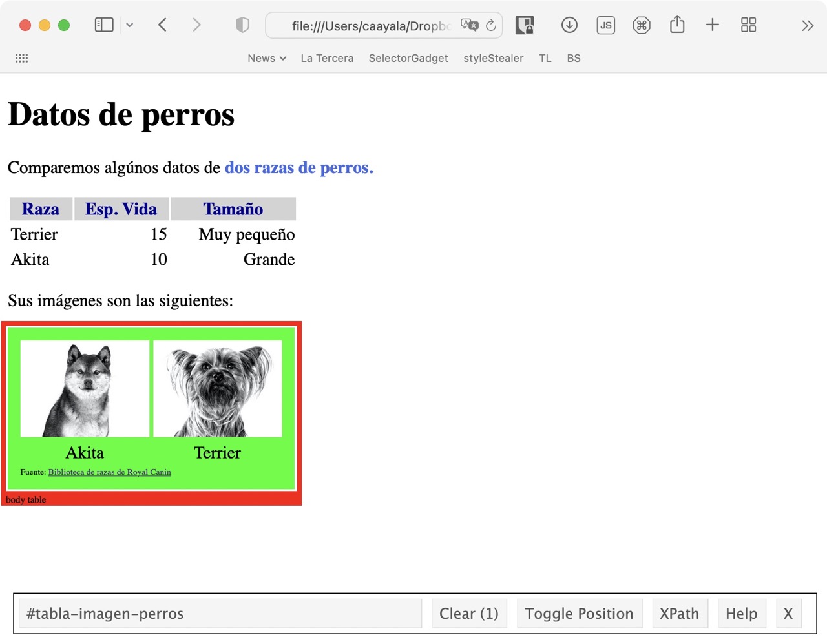
Task: Click the XPath button
Action: (680, 614)
